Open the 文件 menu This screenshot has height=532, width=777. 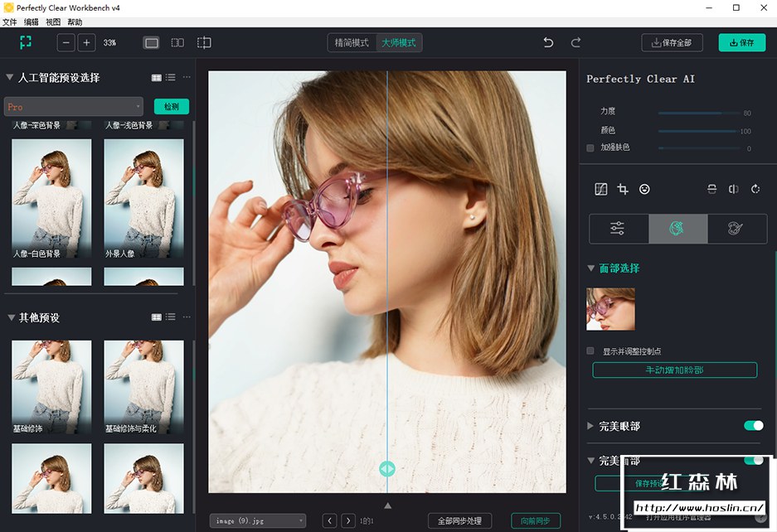9,22
